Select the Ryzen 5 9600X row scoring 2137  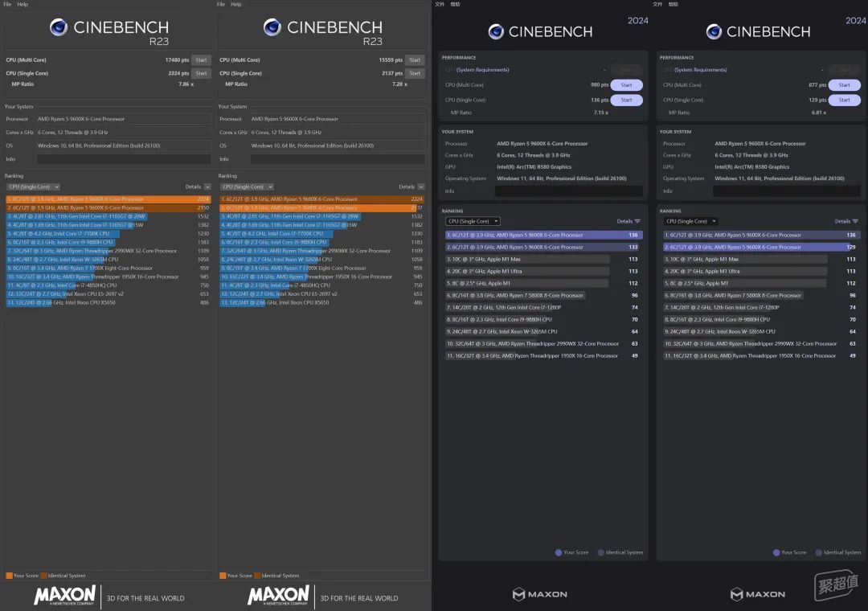pyautogui.click(x=321, y=207)
